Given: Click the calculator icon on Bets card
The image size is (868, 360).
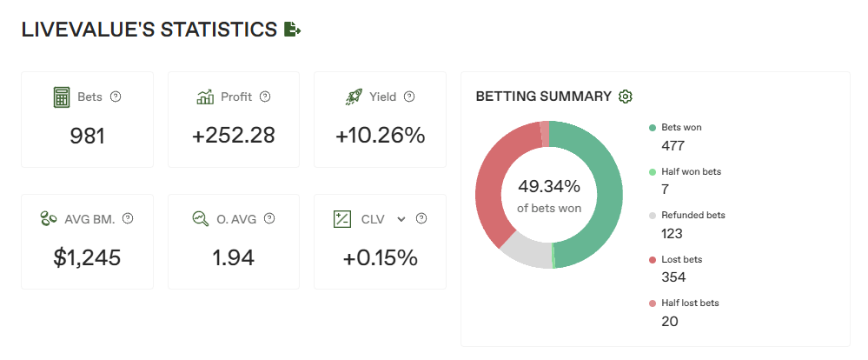Looking at the screenshot, I should point(61,97).
